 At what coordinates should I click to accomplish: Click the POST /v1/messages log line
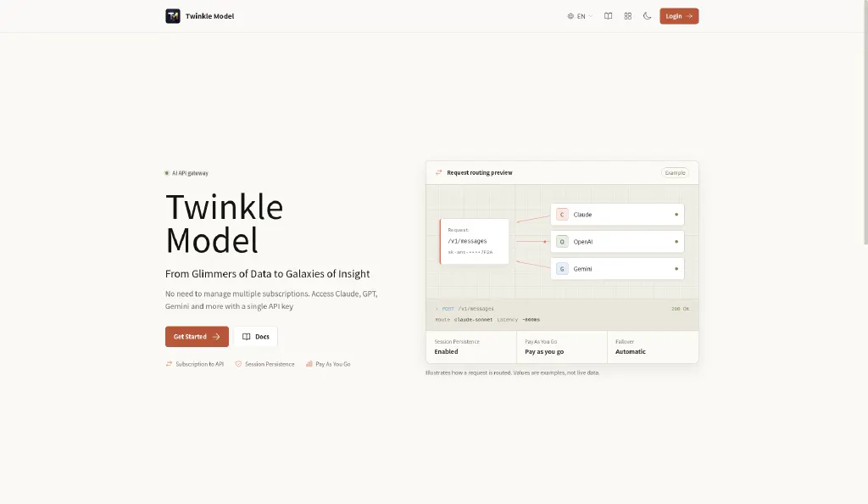(465, 309)
